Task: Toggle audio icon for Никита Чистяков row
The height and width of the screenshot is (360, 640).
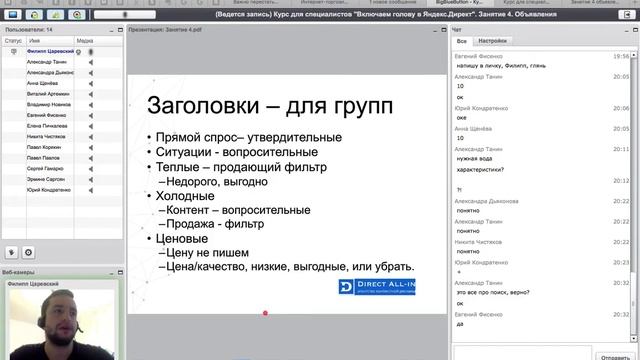Action: 91,137
